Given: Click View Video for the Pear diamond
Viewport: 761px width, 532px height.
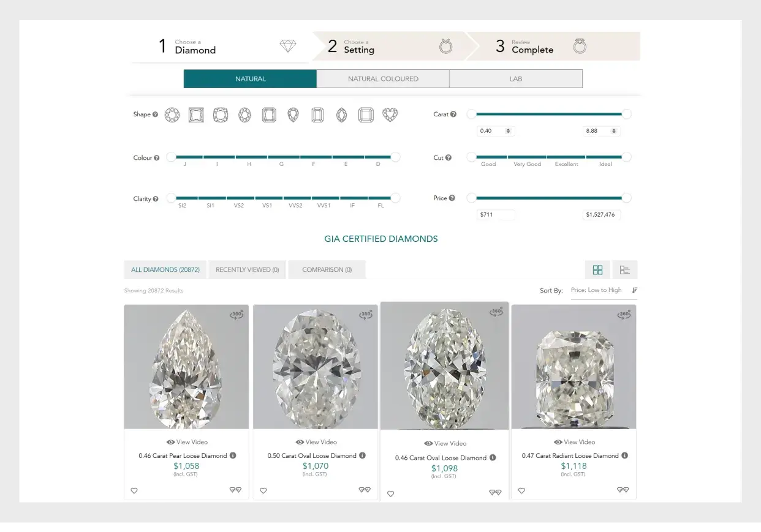Looking at the screenshot, I should 187,442.
